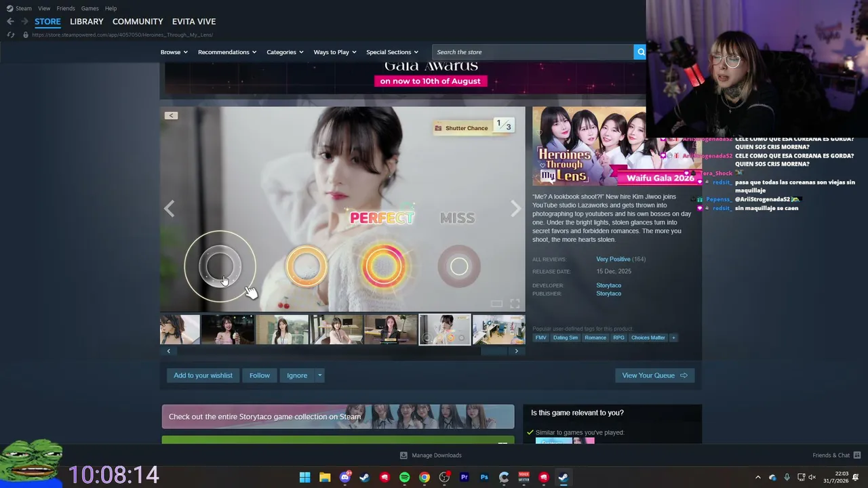The width and height of the screenshot is (868, 488).
Task: Open Friends & Chat panel icon
Action: (856, 455)
